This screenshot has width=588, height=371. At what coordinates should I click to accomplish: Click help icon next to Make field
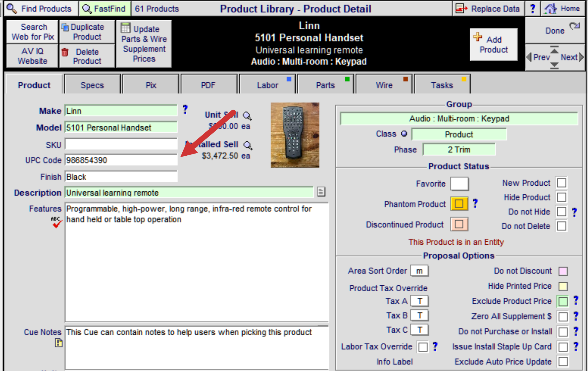[x=185, y=109]
